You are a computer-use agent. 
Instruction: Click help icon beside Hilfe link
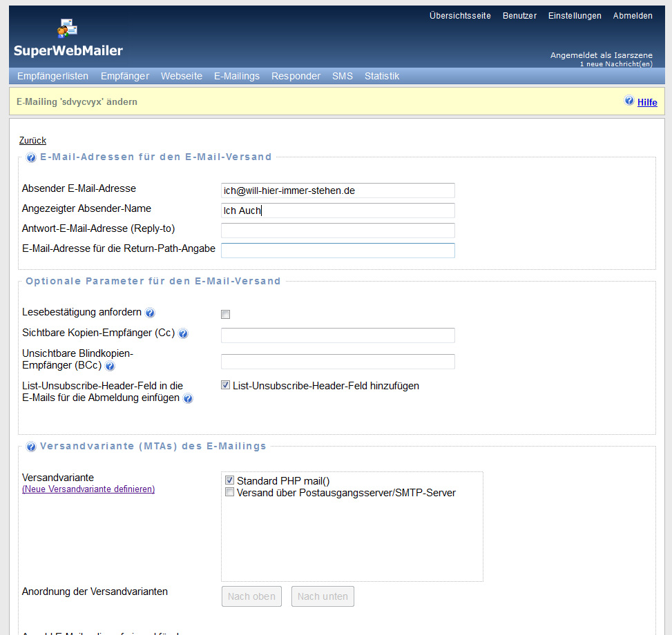click(629, 101)
